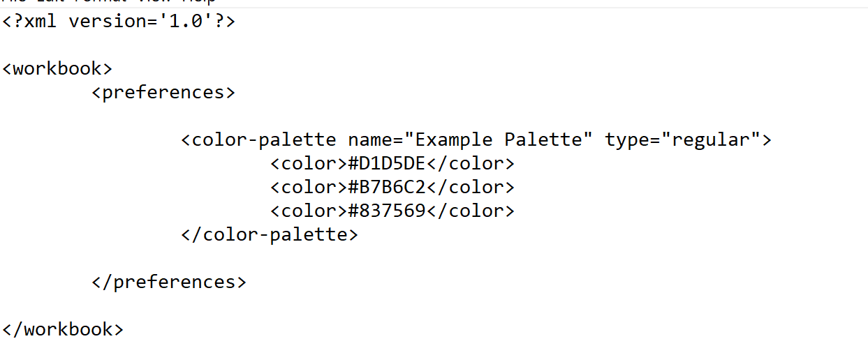The image size is (868, 355).
Task: Click the #B7B6C2 hex color code
Action: point(387,187)
